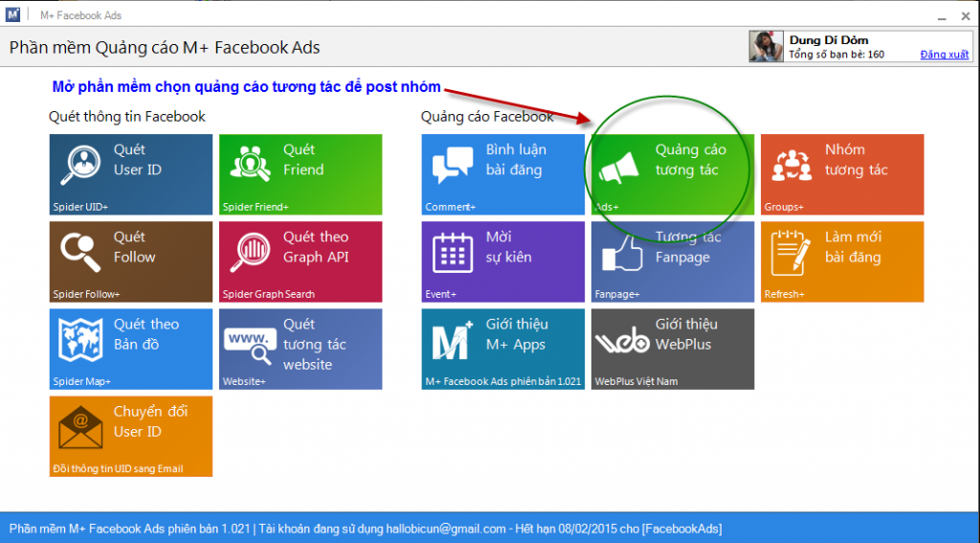Open the Bình luận bài đăng speech bubbles icon
This screenshot has width=980, height=543.
(453, 166)
